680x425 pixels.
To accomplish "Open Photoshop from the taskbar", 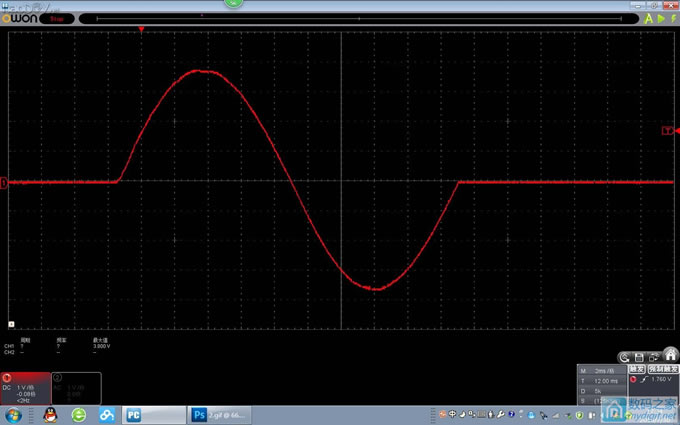I will point(219,414).
